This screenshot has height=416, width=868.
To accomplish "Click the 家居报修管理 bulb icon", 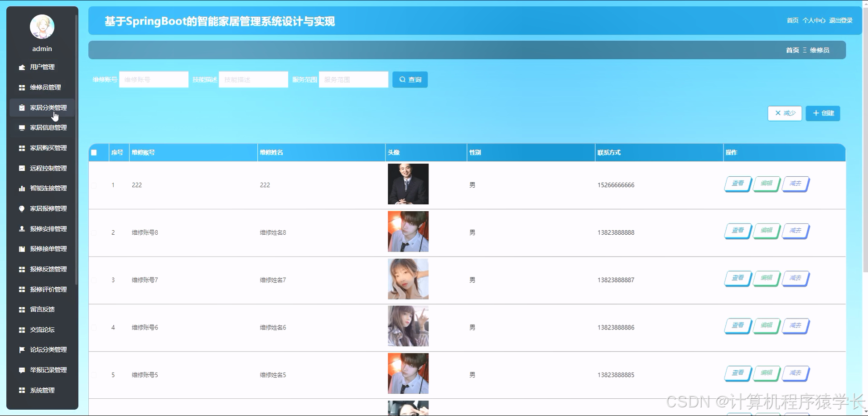I will [x=22, y=208].
